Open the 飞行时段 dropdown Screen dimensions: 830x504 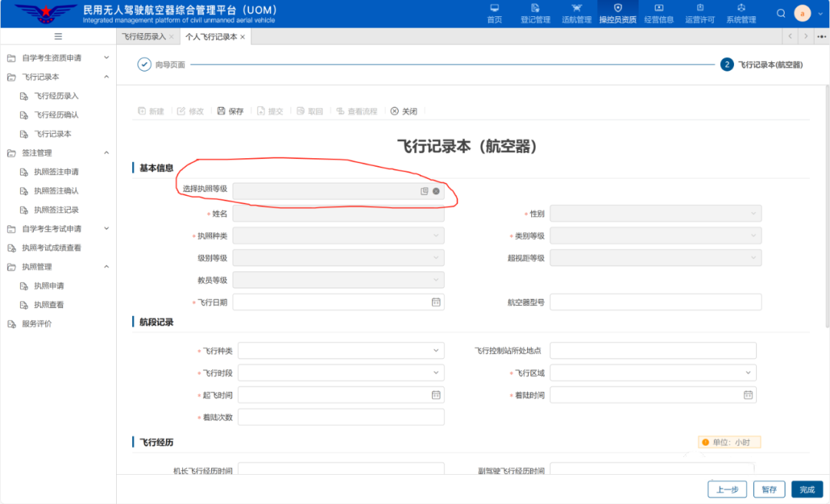pos(341,373)
